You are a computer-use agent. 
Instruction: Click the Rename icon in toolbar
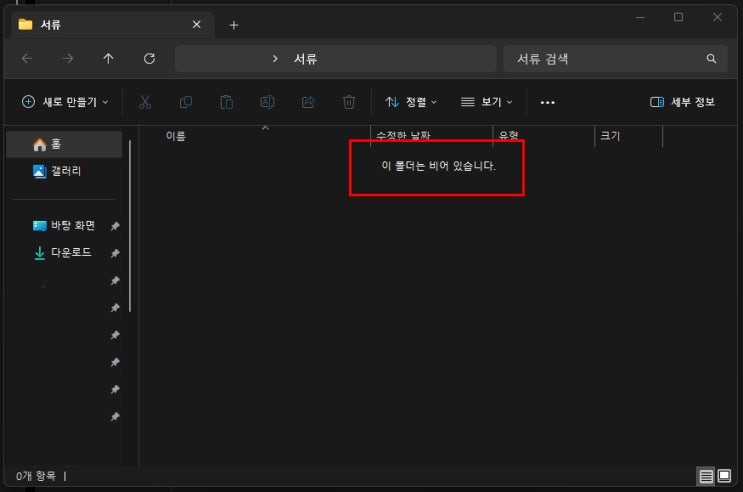pos(267,102)
